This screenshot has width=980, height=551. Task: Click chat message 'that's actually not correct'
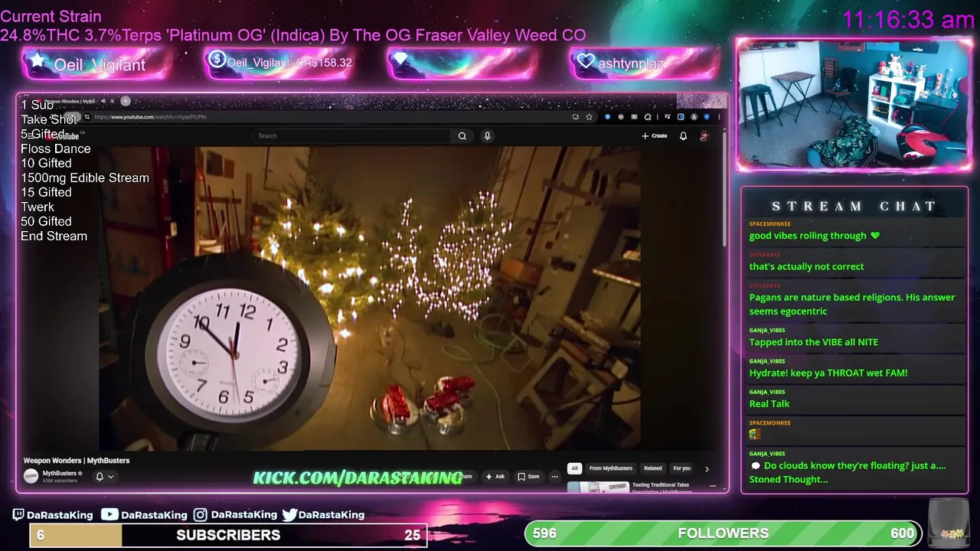(x=806, y=266)
